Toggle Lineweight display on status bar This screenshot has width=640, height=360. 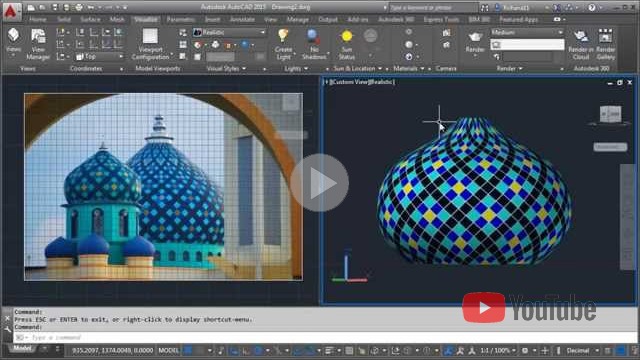click(329, 350)
